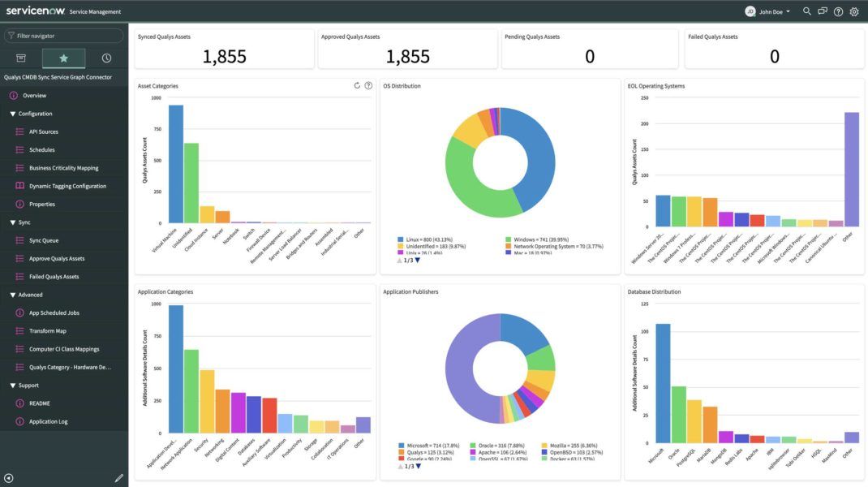Collapse the navigator with back arrow icon
This screenshot has height=487, width=868.
point(8,478)
